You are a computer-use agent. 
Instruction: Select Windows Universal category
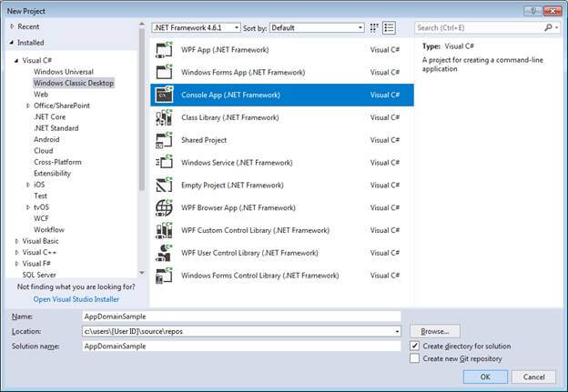tap(64, 72)
